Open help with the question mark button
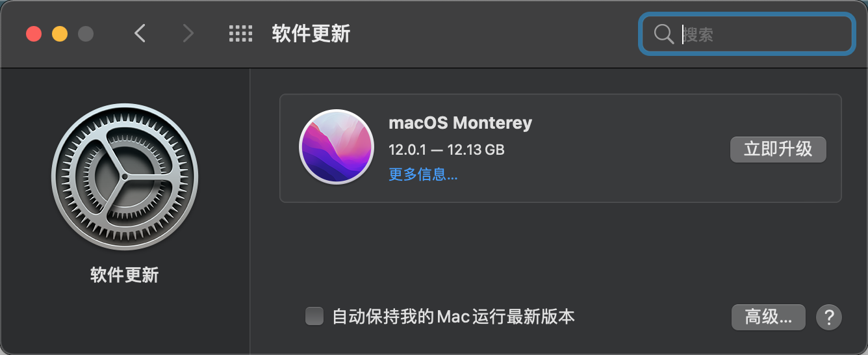868x355 pixels. click(x=828, y=317)
